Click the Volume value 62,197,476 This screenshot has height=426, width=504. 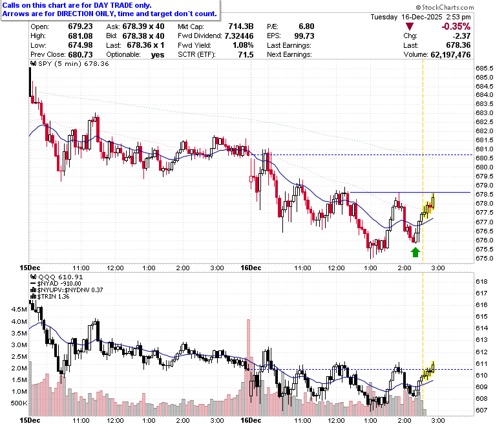click(x=450, y=55)
